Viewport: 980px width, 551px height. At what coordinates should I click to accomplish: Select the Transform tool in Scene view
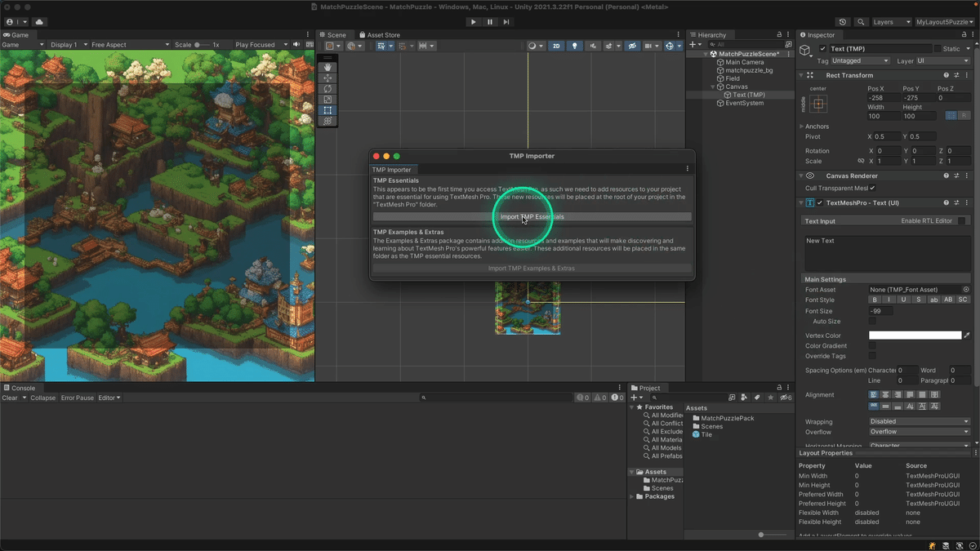(x=327, y=121)
